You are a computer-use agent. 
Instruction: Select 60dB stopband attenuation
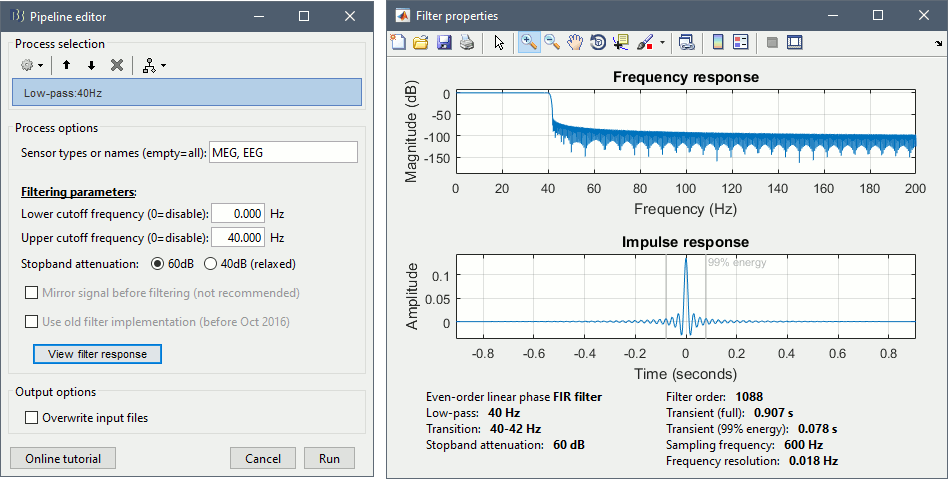click(158, 264)
